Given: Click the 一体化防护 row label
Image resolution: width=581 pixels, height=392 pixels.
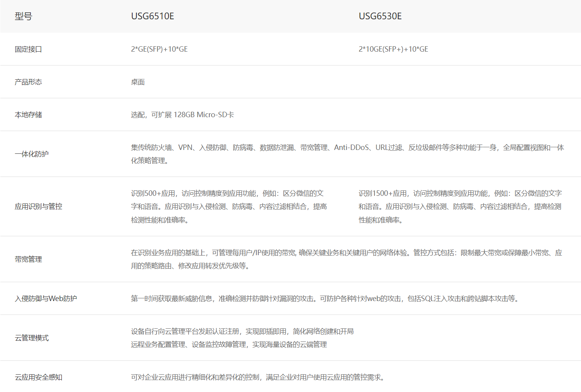Looking at the screenshot, I should point(32,154).
